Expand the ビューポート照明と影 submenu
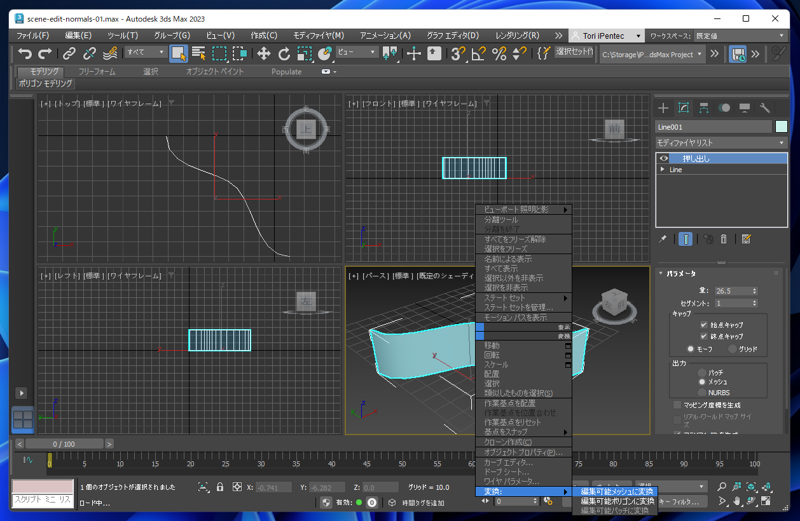 tap(523, 210)
